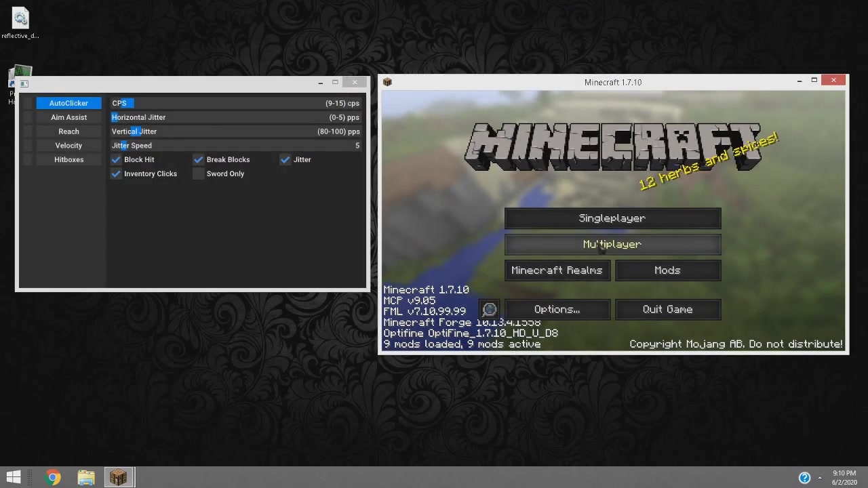Viewport: 868px width, 488px height.
Task: Toggle the enable box beside Aim Assist
Action: pos(28,117)
